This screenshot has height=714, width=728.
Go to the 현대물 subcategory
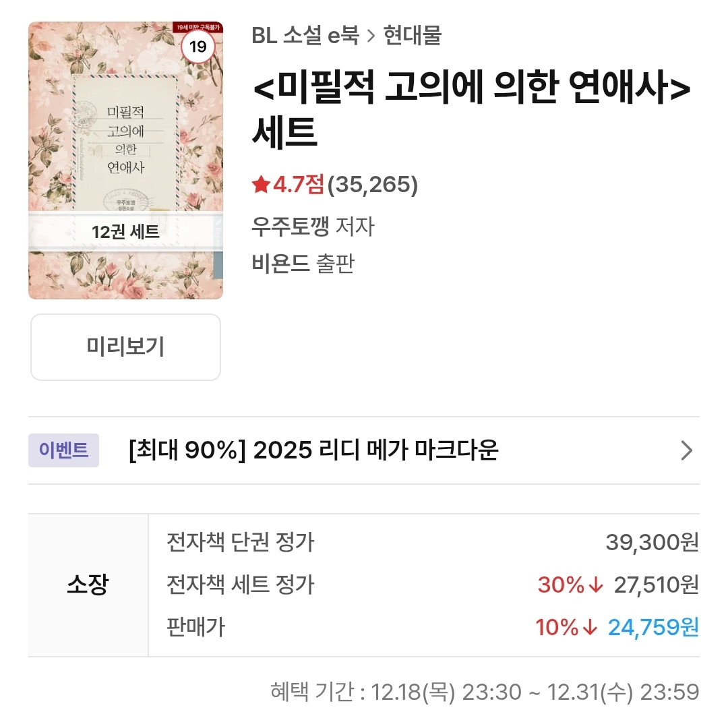(413, 36)
